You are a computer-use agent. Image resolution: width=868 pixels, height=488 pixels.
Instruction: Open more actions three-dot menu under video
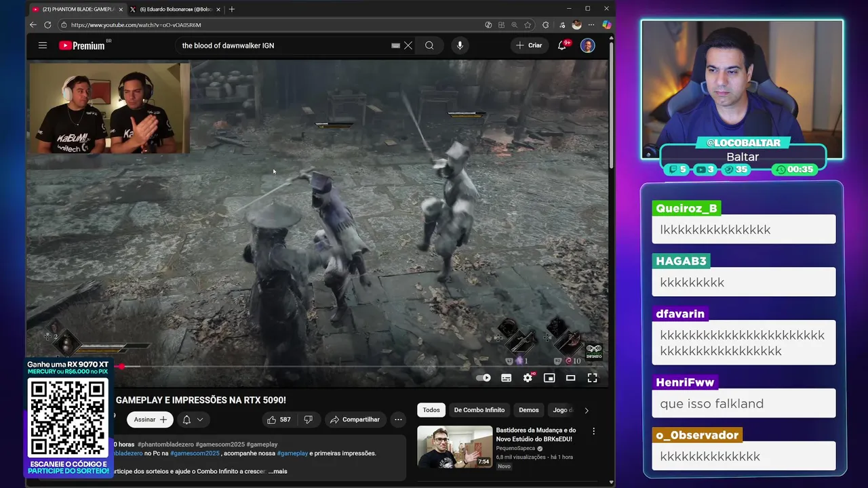pos(398,420)
